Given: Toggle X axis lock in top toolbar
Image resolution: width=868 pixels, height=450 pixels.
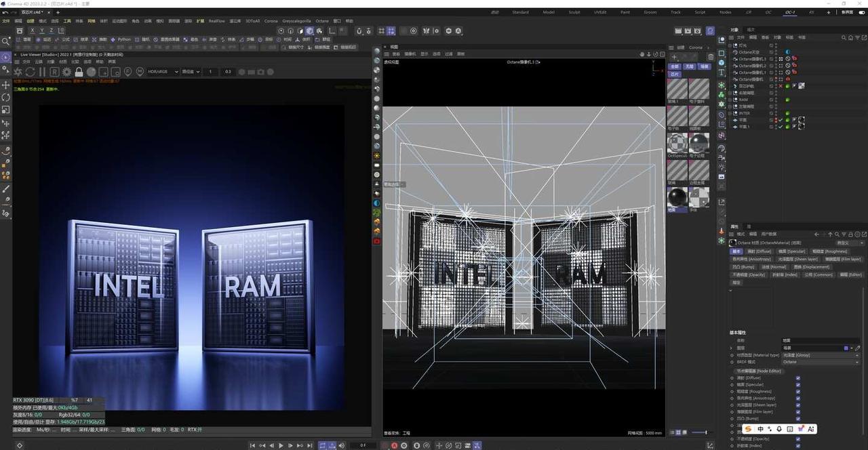Looking at the screenshot, I should 33,30.
